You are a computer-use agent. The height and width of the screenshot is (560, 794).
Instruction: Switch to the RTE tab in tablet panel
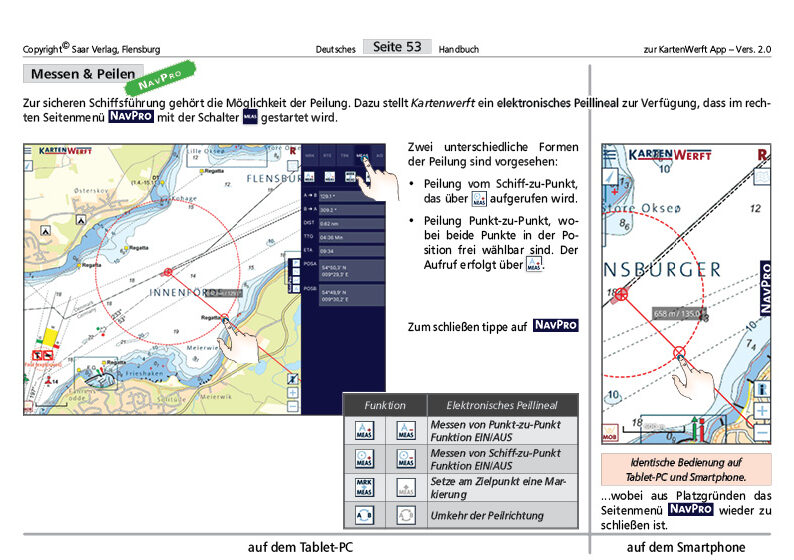click(327, 155)
